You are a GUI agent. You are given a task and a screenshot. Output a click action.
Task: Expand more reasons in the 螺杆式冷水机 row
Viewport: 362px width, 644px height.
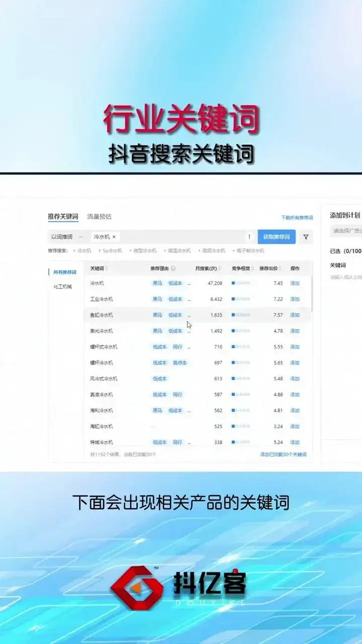(189, 347)
